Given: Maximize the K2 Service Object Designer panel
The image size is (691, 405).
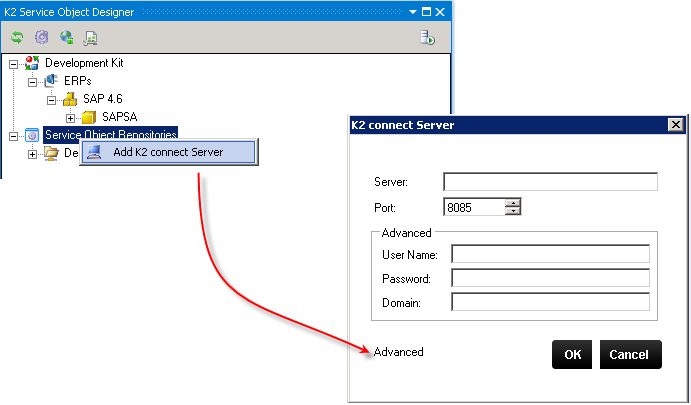Looking at the screenshot, I should click(x=426, y=12).
